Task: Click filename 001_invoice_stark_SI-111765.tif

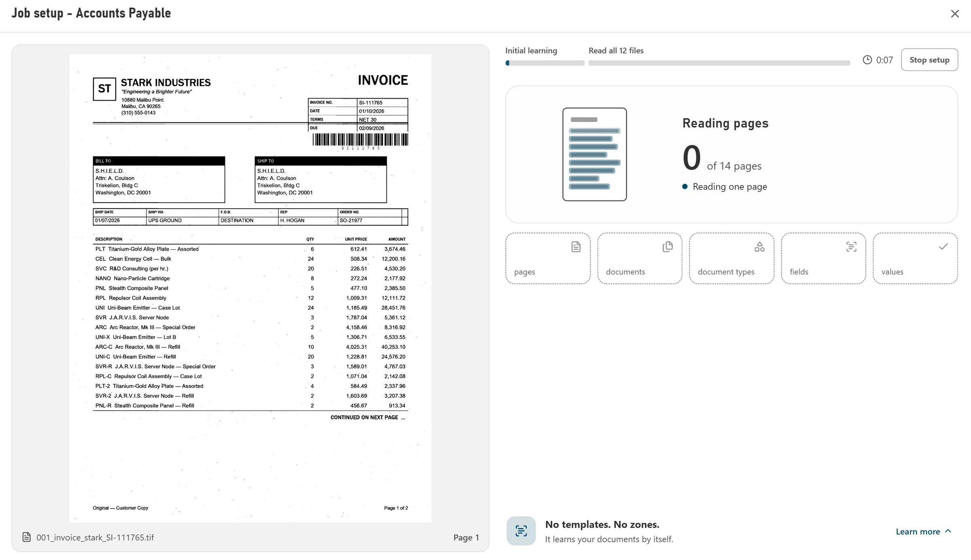Action: pos(95,537)
